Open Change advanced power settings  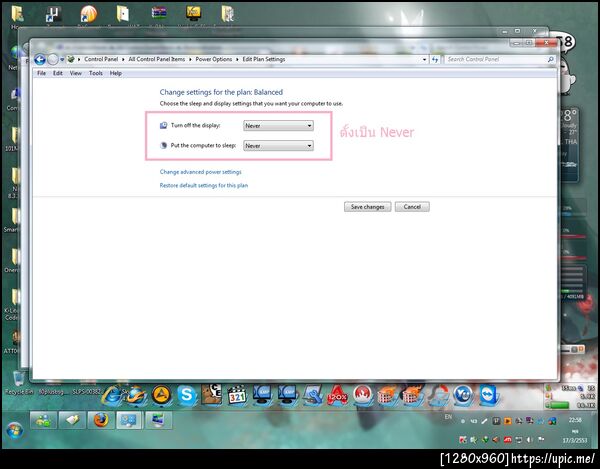201,172
